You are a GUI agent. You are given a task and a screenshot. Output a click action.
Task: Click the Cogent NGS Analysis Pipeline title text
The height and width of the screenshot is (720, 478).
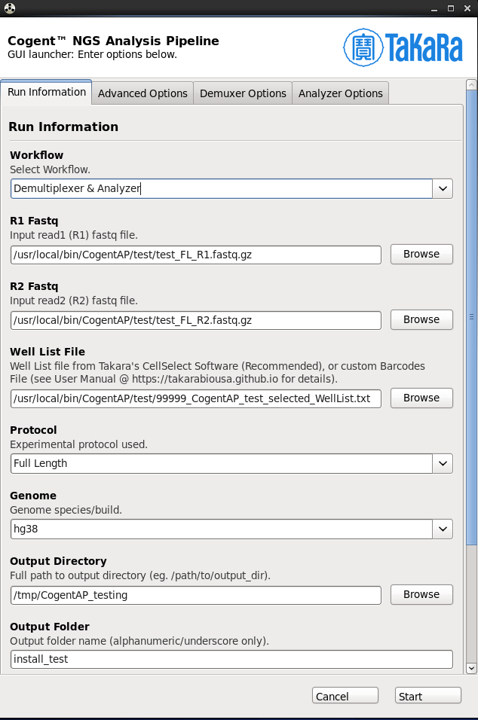[x=113, y=41]
